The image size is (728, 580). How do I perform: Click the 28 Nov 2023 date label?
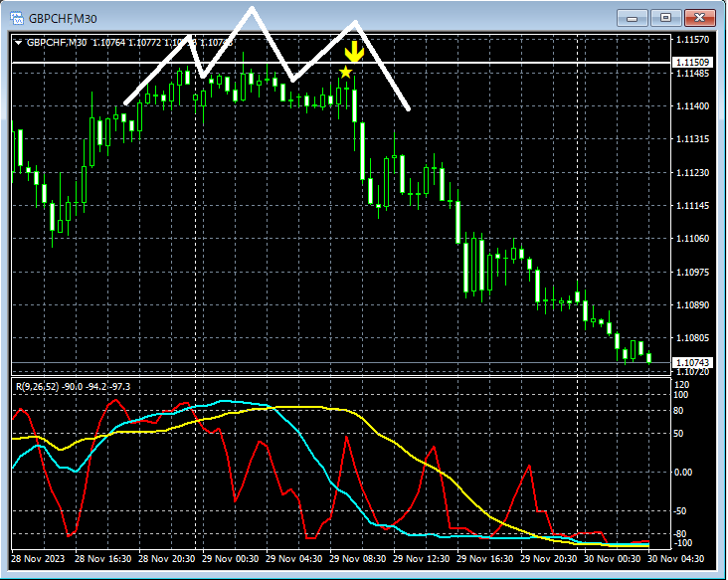(40, 559)
